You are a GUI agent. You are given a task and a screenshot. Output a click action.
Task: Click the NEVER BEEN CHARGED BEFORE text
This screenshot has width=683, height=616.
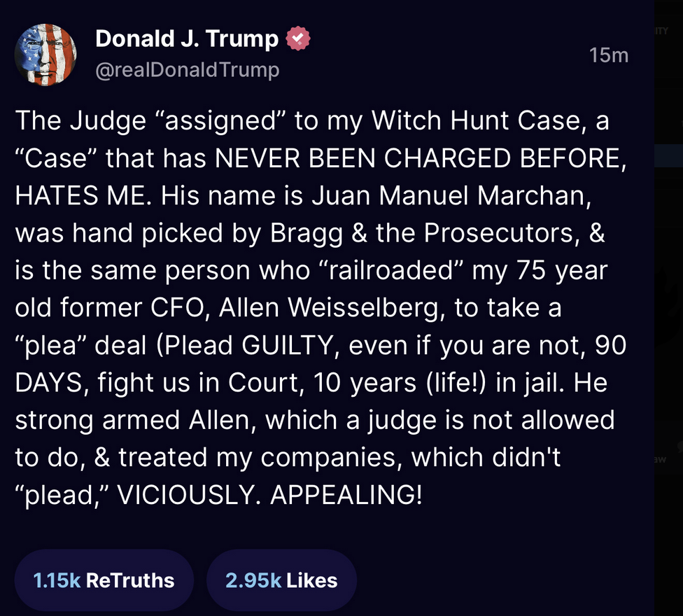tap(418, 157)
